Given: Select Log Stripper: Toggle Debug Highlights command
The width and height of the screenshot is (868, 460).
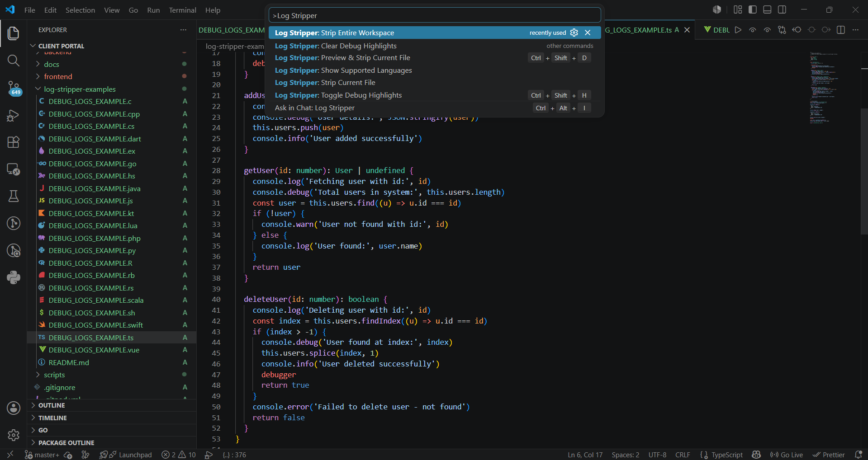Looking at the screenshot, I should [435, 95].
